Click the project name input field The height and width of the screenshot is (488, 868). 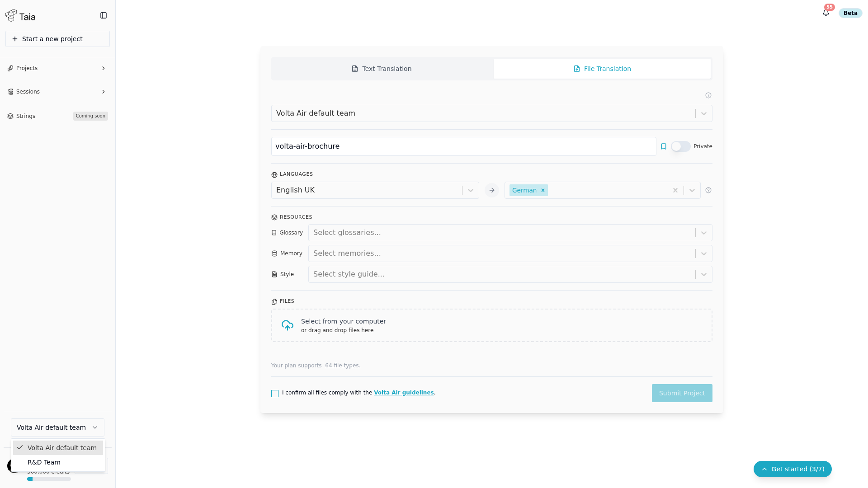point(464,146)
